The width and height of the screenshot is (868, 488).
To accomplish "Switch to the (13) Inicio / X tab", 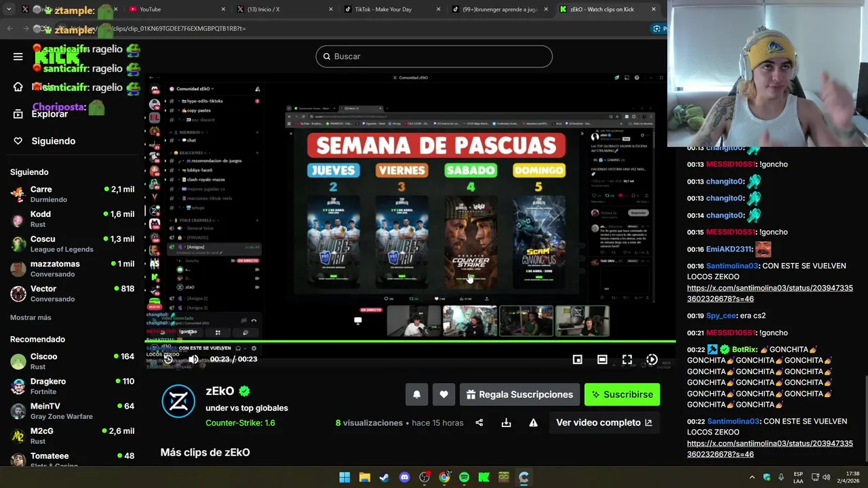I will (285, 9).
